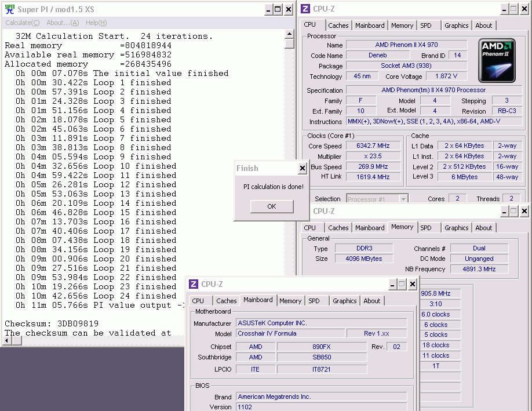Click the Super PI horizontal scrollbar left arrow
532x411 pixels.
[x=7, y=340]
